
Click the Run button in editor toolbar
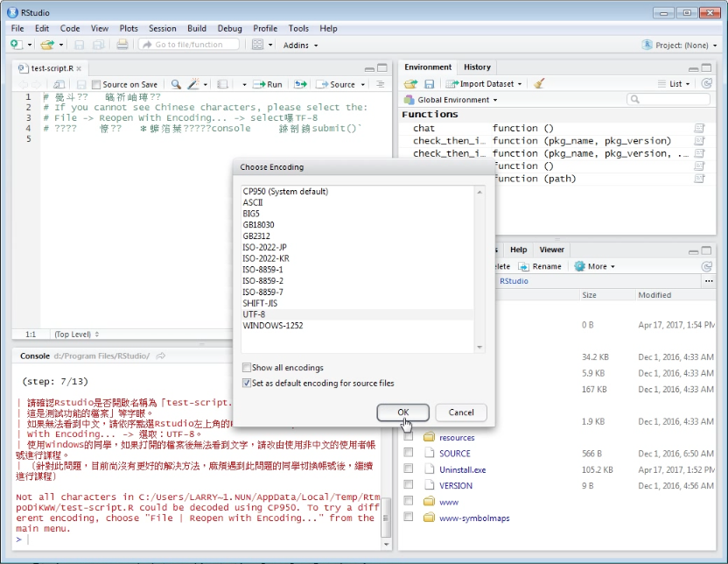click(268, 85)
